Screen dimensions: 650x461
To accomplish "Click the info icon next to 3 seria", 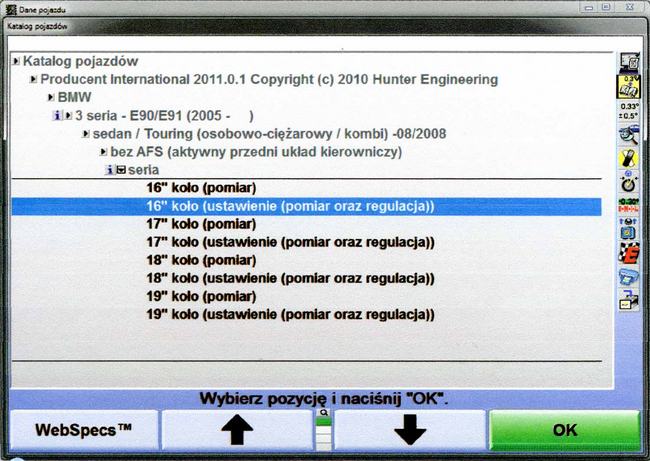I will click(56, 116).
